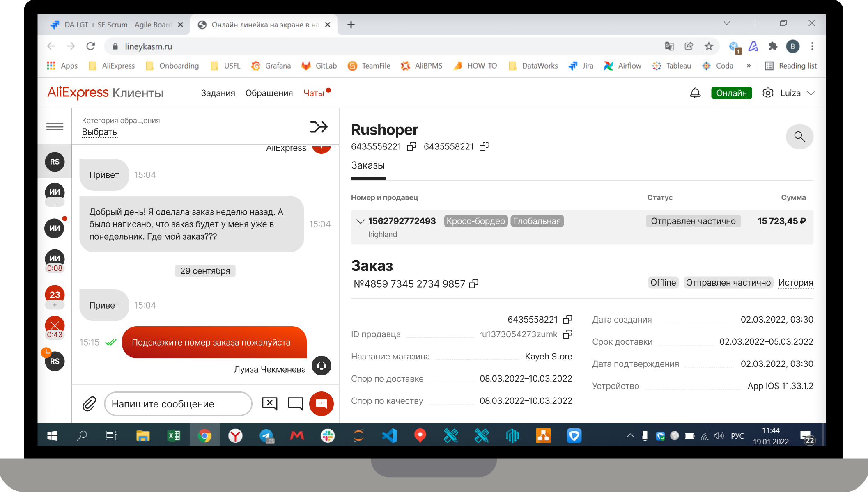This screenshot has width=868, height=492.
Task: Click the close-chat envelope with X icon
Action: pos(269,404)
